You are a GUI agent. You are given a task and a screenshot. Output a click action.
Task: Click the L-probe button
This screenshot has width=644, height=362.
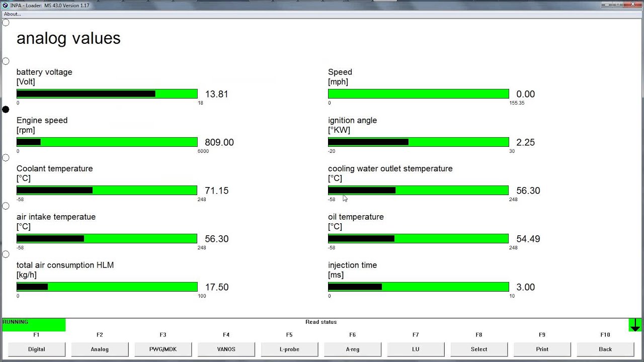click(289, 349)
